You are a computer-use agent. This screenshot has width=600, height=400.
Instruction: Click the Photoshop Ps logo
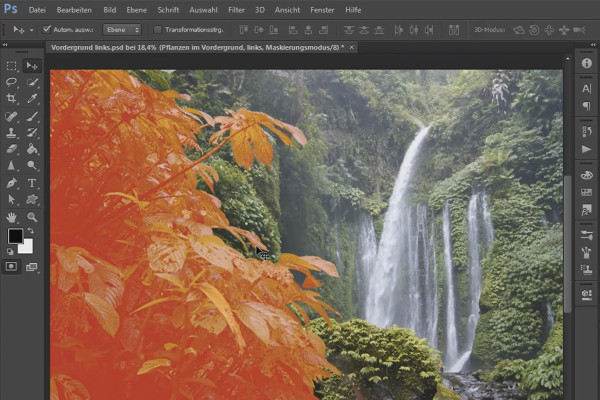click(x=11, y=9)
